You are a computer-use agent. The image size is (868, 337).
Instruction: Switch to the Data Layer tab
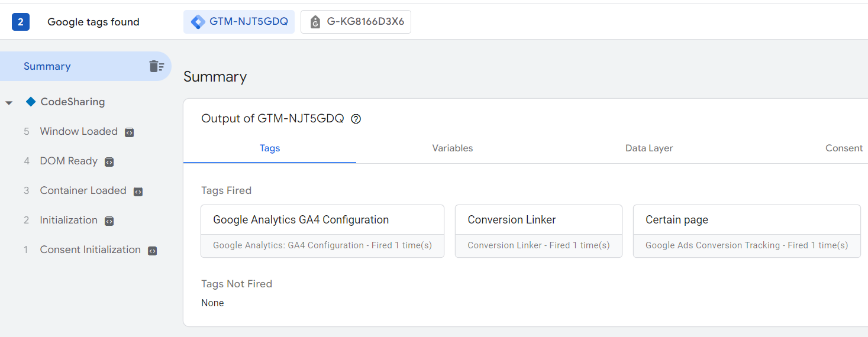coord(649,148)
